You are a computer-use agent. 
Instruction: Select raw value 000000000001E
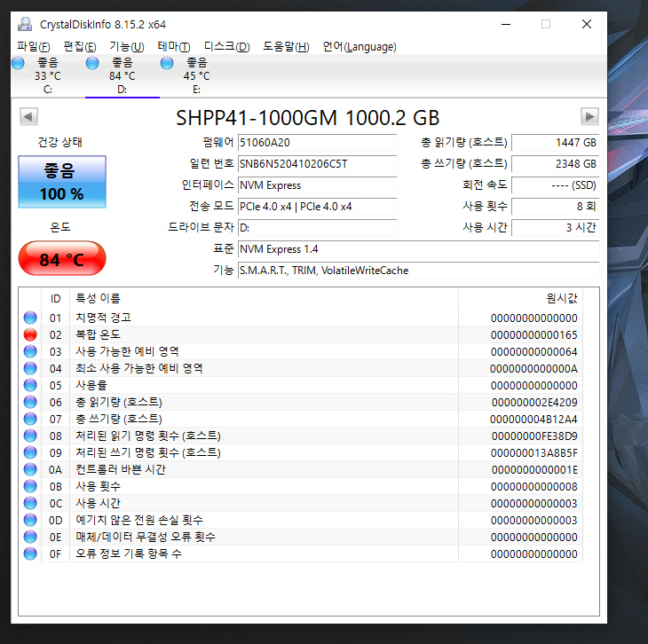coord(534,470)
